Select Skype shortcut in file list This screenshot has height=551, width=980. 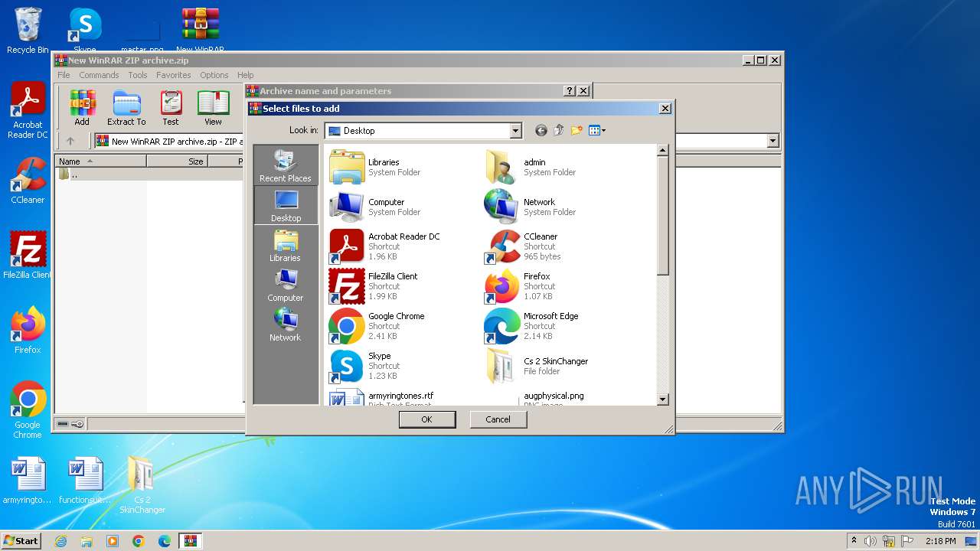364,366
